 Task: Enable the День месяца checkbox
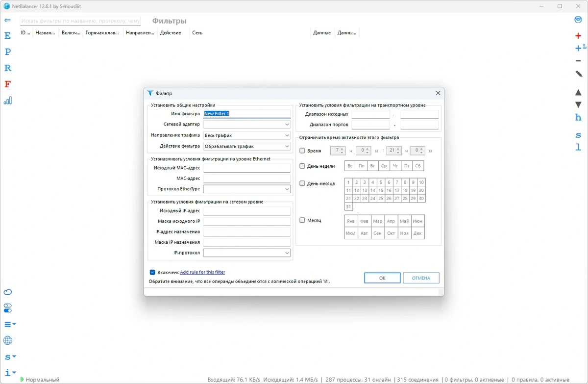(302, 183)
